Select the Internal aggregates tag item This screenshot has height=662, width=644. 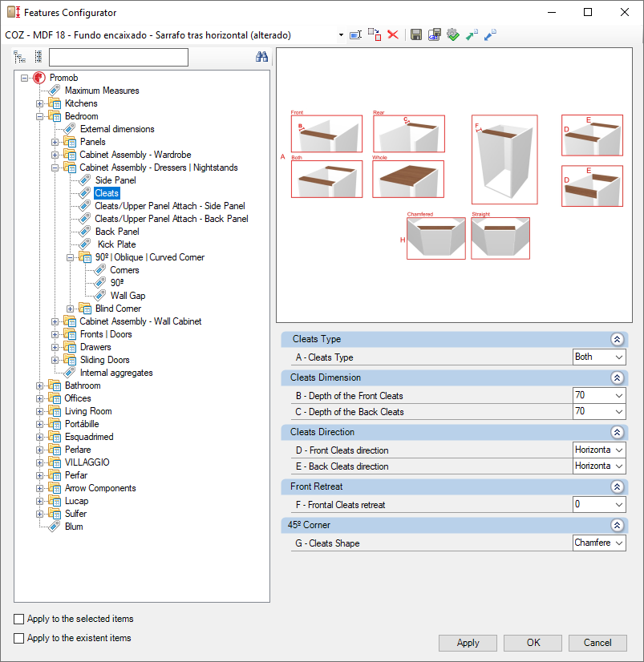point(116,373)
